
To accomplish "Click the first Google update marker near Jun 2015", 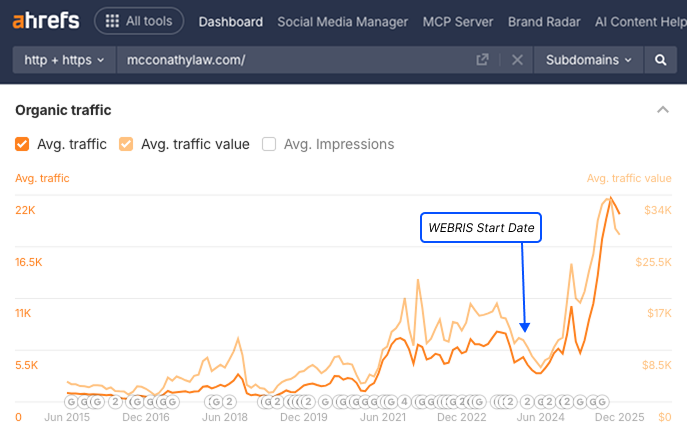I will coord(71,402).
